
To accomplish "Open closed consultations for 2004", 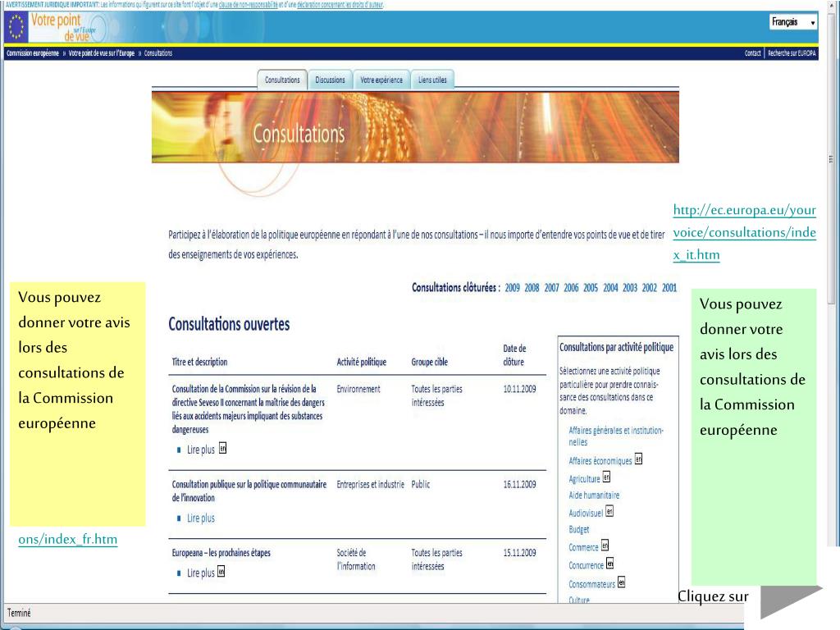I will (x=610, y=288).
